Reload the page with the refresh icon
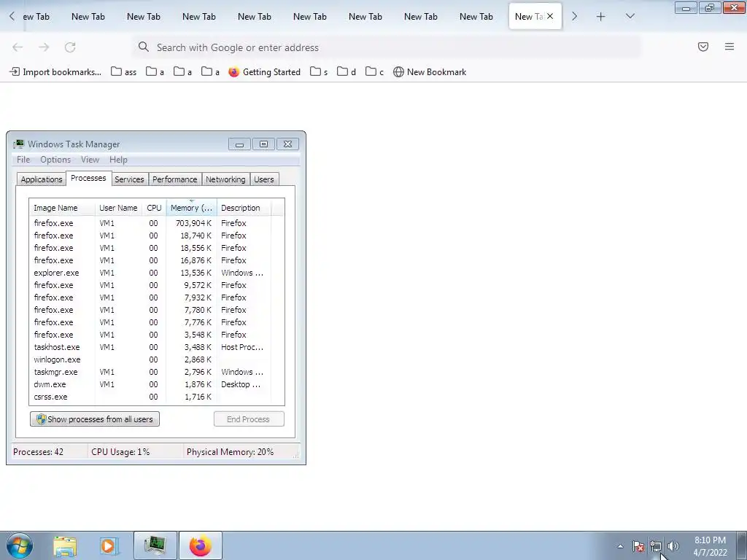The image size is (747, 560). [x=70, y=47]
